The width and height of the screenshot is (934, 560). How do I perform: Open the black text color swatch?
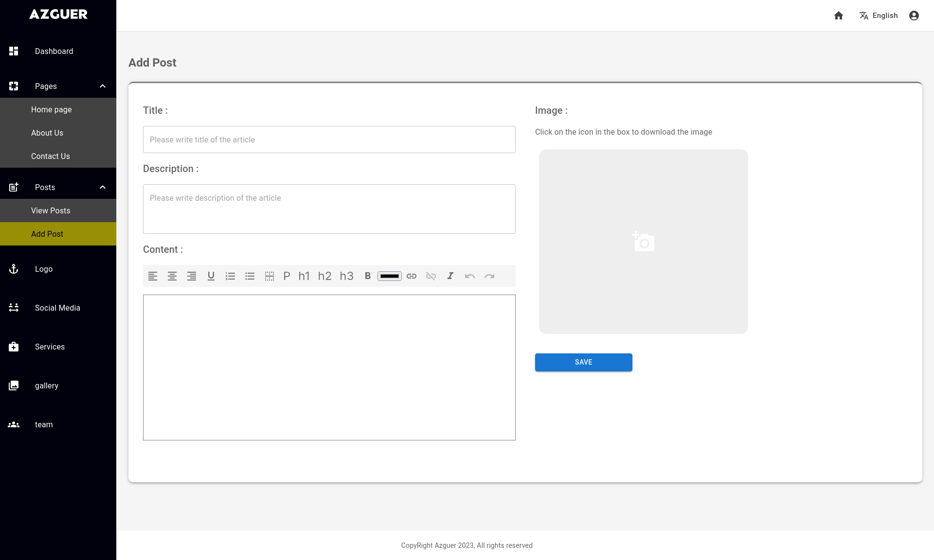pos(390,276)
